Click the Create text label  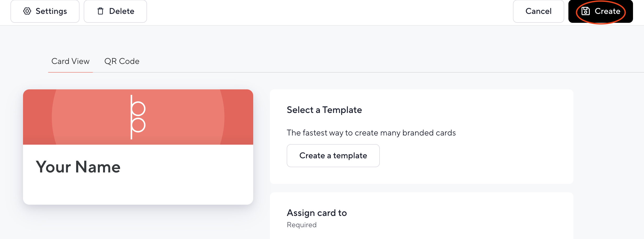pyautogui.click(x=607, y=11)
